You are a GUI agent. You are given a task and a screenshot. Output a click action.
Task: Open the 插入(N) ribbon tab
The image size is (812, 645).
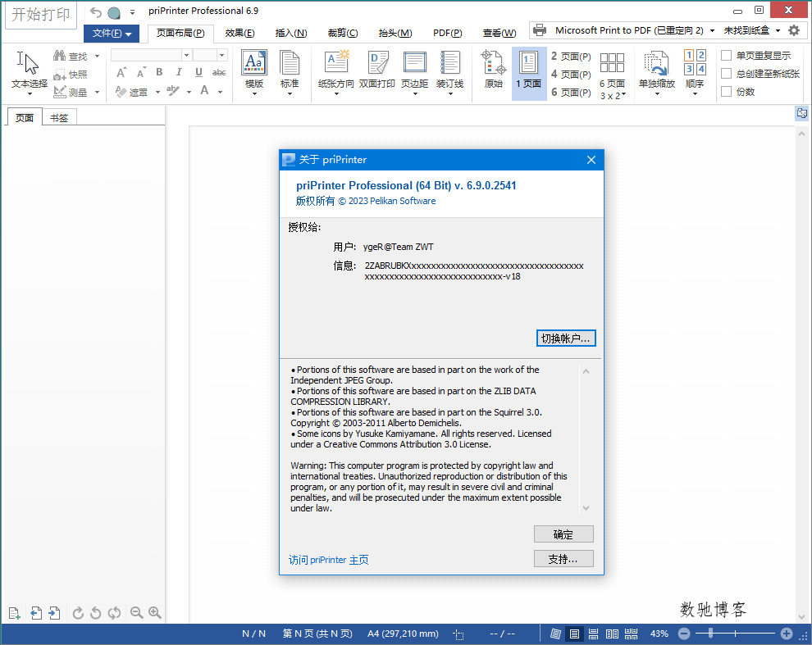pos(291,33)
